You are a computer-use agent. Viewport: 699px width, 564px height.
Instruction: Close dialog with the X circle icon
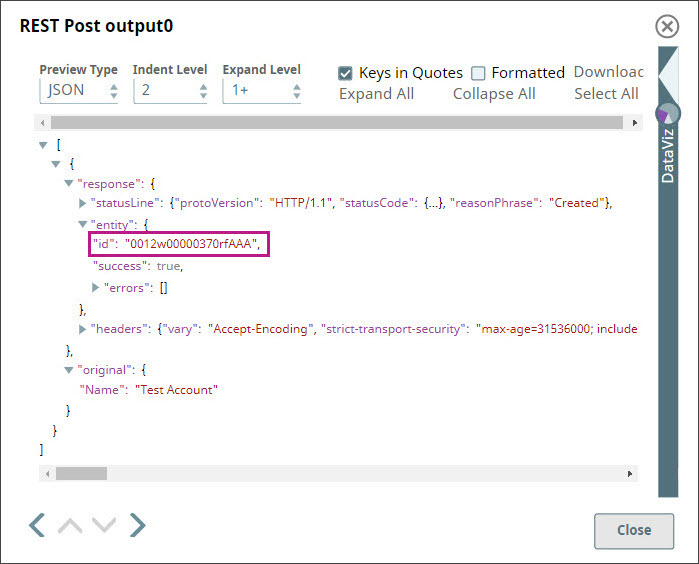(x=667, y=26)
